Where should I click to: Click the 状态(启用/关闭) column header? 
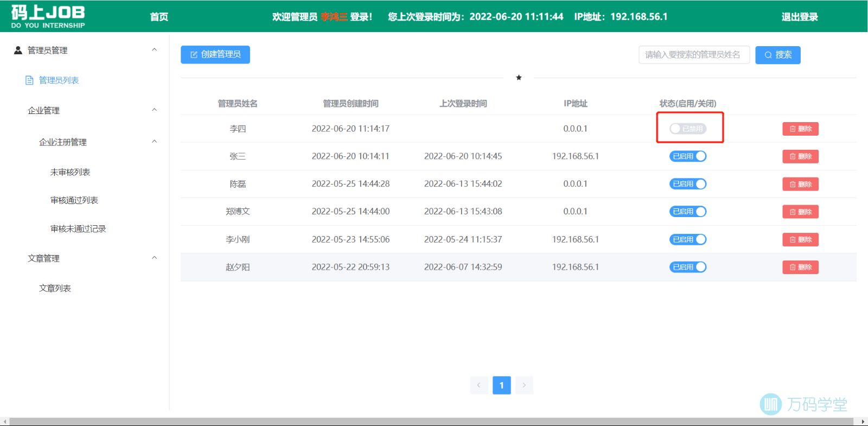[x=688, y=104]
